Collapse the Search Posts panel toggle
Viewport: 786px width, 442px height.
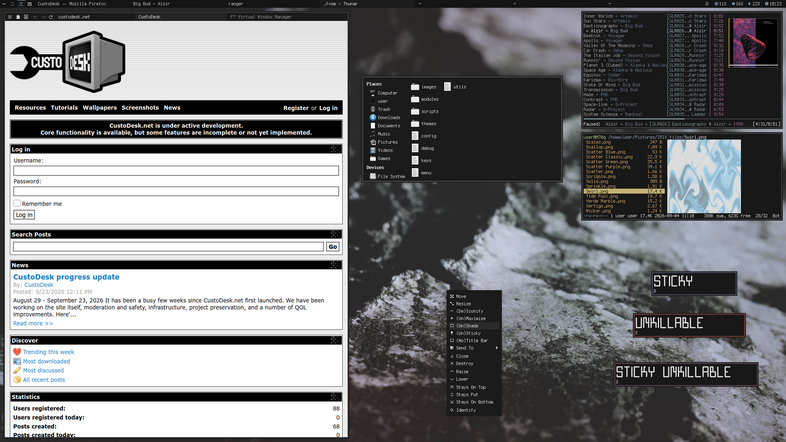[x=335, y=234]
